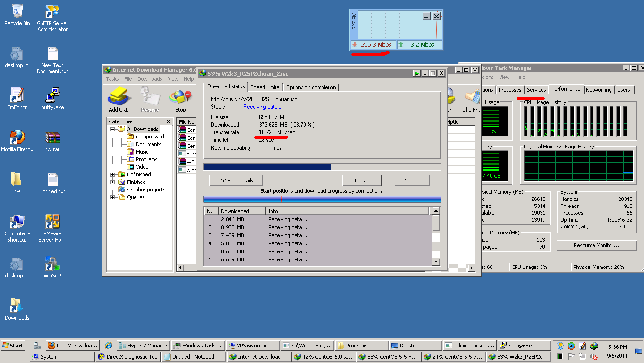Pause the current download
This screenshot has width=644, height=363.
point(362,181)
